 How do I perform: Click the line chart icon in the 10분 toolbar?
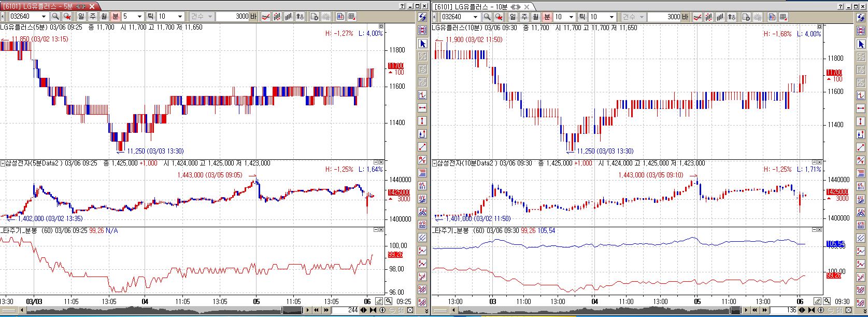[697, 17]
